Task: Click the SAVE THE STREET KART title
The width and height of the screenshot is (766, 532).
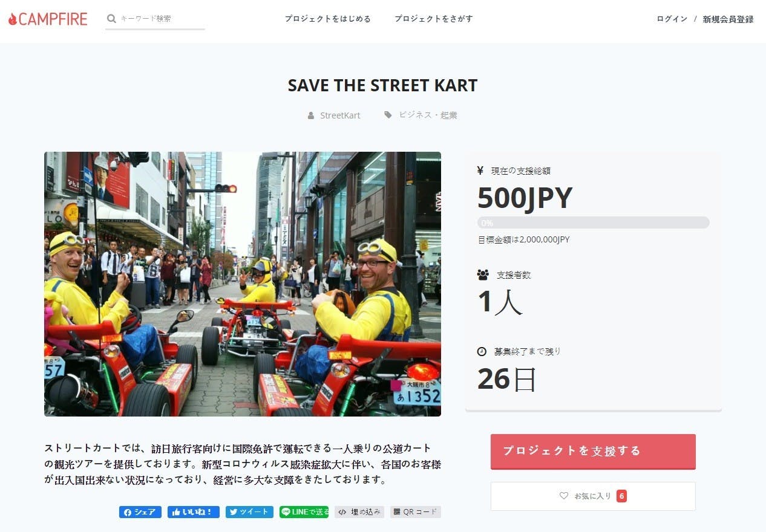Action: point(382,85)
